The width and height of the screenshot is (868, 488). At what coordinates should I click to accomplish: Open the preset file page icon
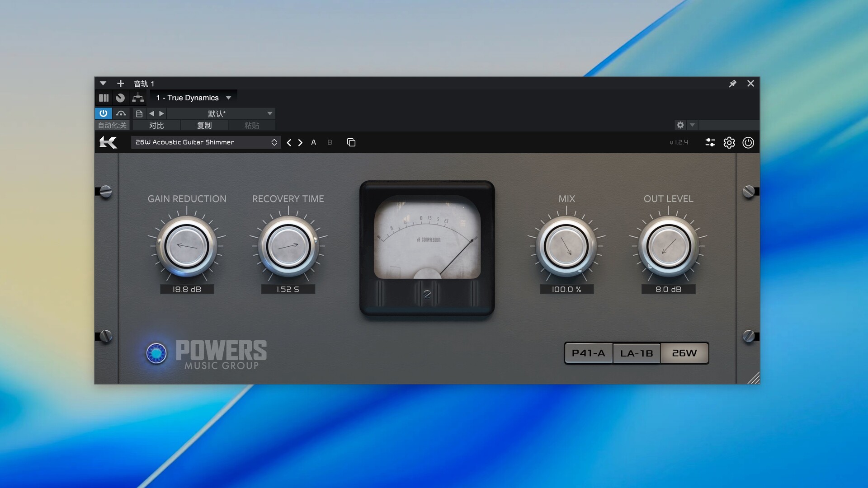pos(139,113)
